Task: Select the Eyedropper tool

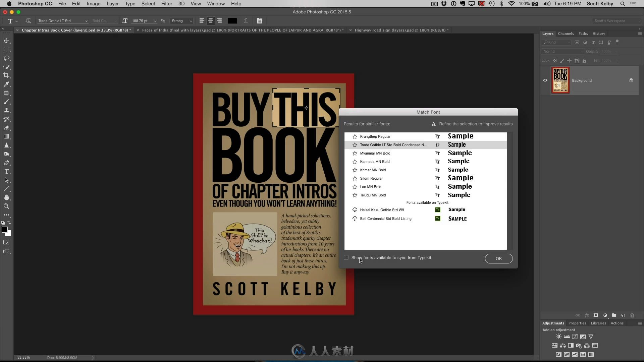Action: pos(6,84)
